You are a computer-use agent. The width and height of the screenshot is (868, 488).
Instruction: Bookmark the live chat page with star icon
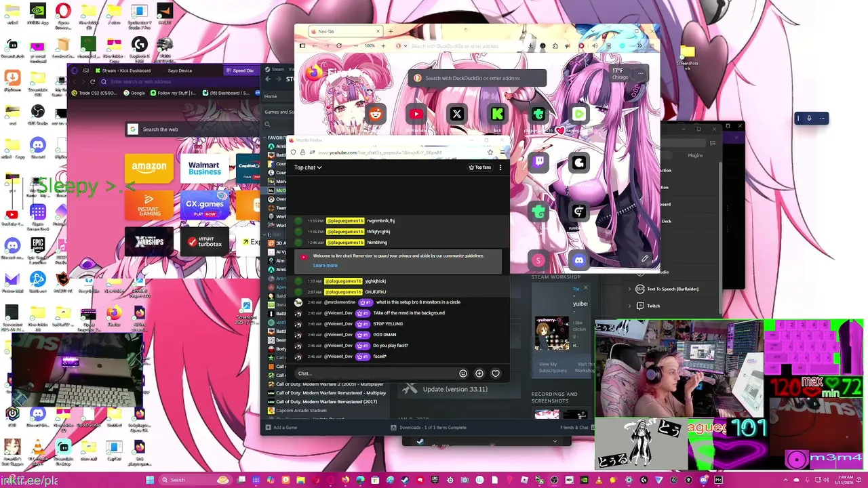coord(490,152)
